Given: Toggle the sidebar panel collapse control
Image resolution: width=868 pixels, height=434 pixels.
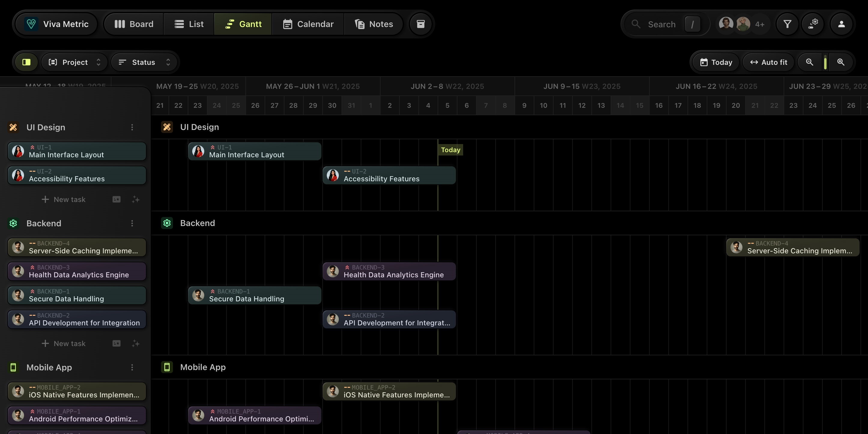Looking at the screenshot, I should click(x=26, y=62).
